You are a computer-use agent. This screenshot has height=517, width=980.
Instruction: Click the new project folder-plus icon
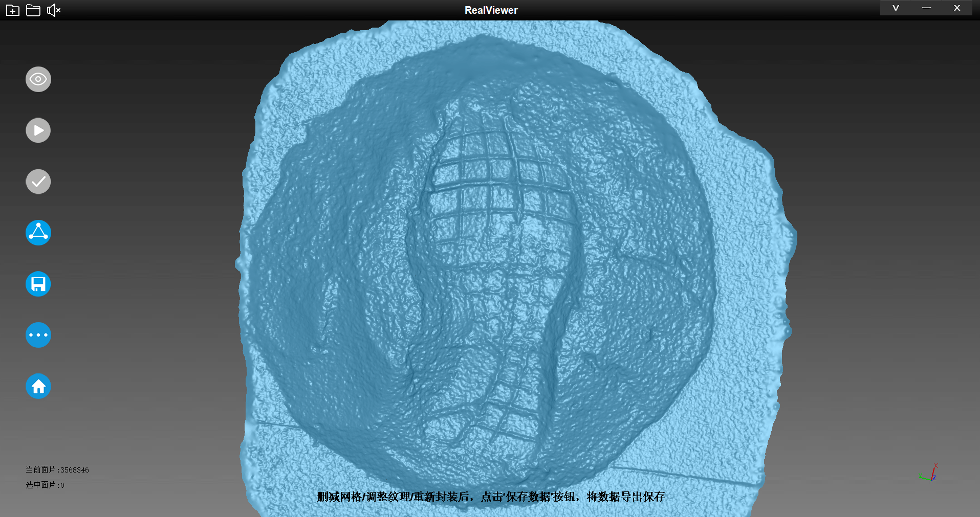click(x=13, y=10)
